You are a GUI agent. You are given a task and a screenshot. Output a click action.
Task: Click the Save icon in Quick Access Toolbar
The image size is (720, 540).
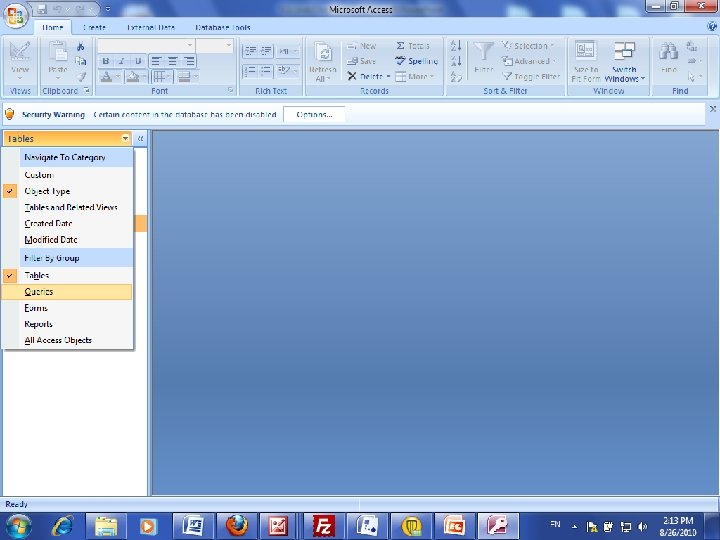42,9
